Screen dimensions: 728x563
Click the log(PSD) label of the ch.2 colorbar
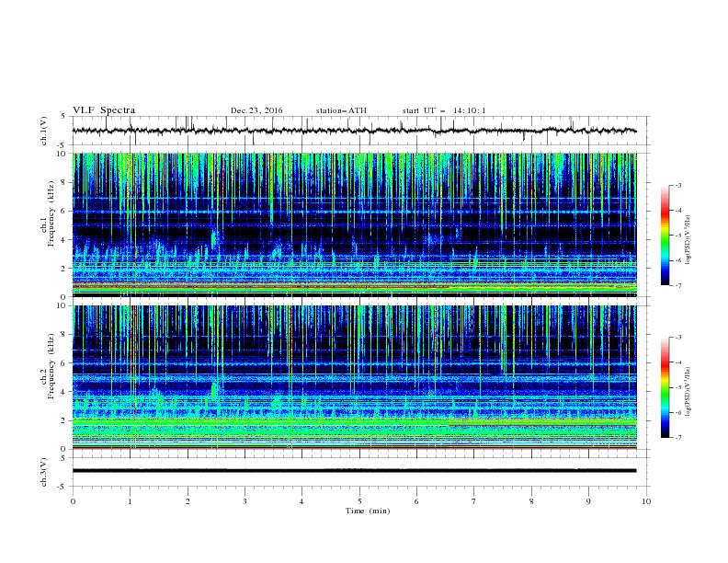click(x=688, y=392)
